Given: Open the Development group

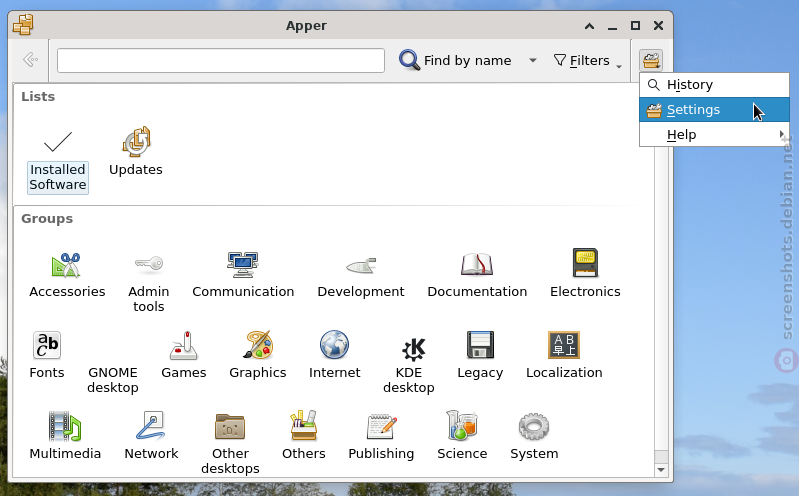Looking at the screenshot, I should pos(361,275).
